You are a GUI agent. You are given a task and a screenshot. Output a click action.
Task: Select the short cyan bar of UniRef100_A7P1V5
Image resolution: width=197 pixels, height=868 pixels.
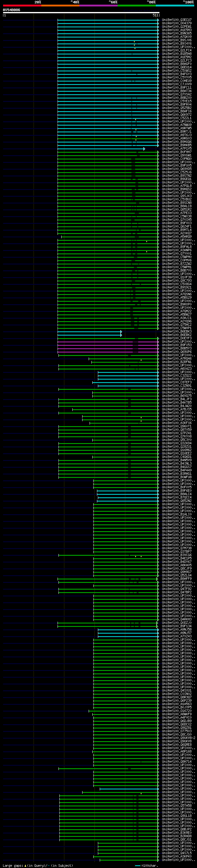click(101, 149)
